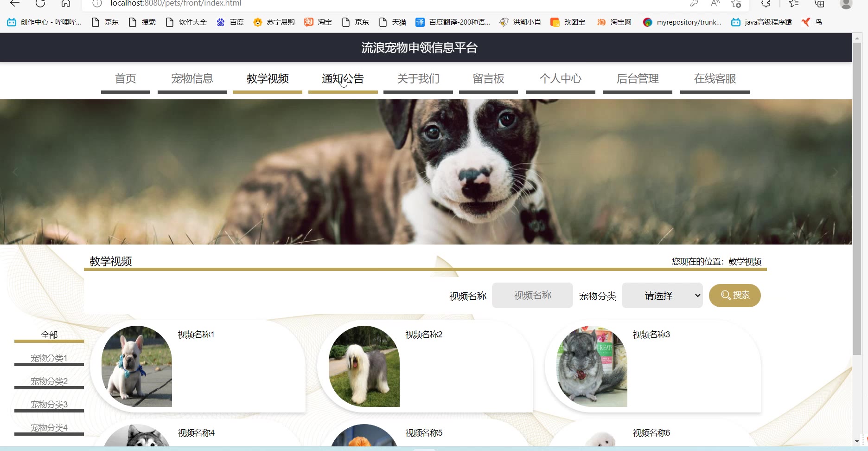
Task: Add page to favorites star icon
Action: click(x=736, y=3)
